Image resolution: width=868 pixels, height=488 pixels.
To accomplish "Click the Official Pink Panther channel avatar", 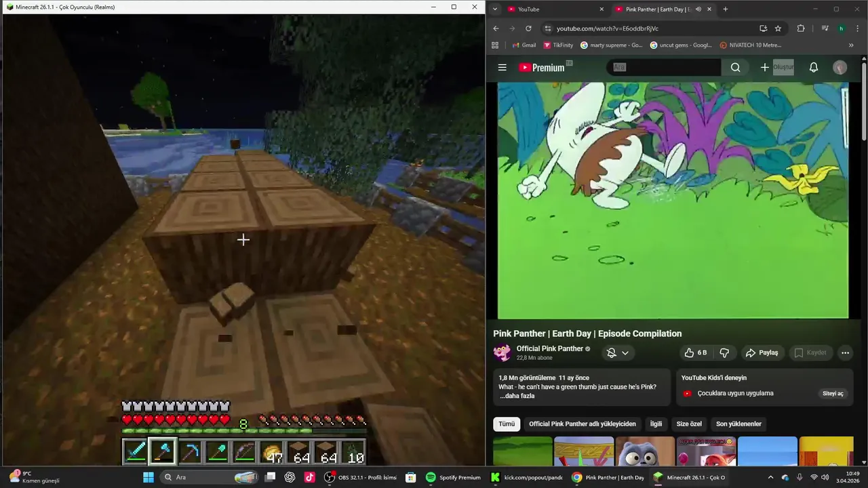I will pos(502,352).
